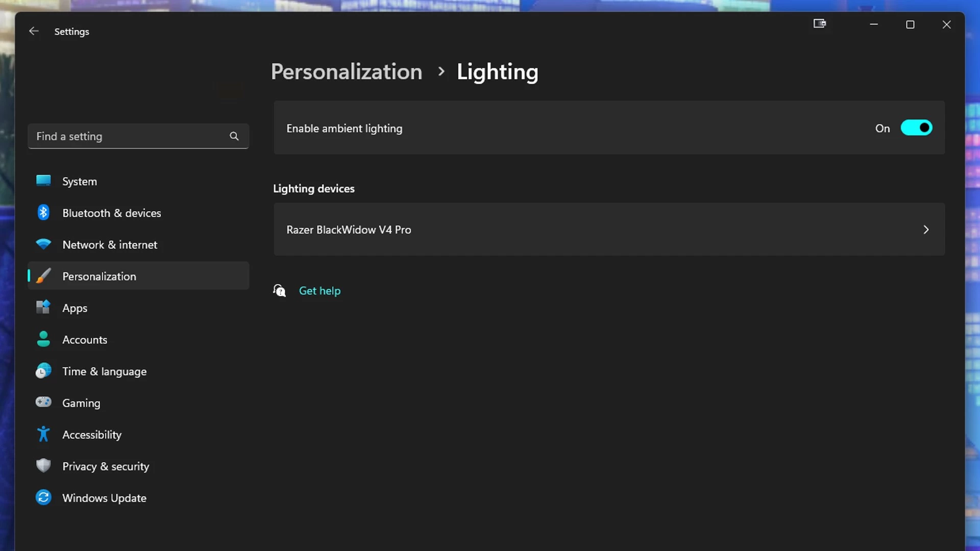Click the Accessibility figure icon
The width and height of the screenshot is (980, 551).
click(43, 434)
